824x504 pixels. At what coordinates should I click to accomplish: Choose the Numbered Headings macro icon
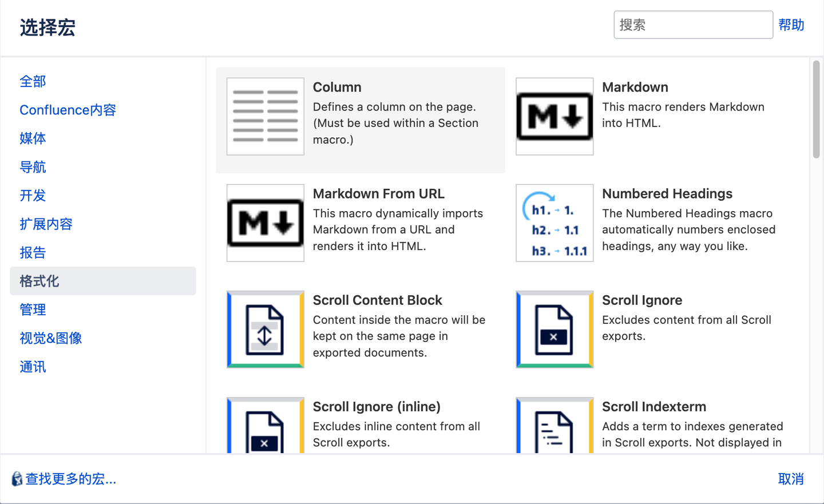(x=554, y=223)
